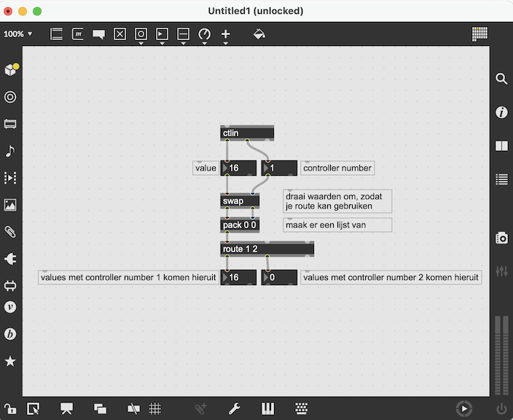Screen dimensions: 513x420
Task: Toggle the grid display
Action: [154, 409]
